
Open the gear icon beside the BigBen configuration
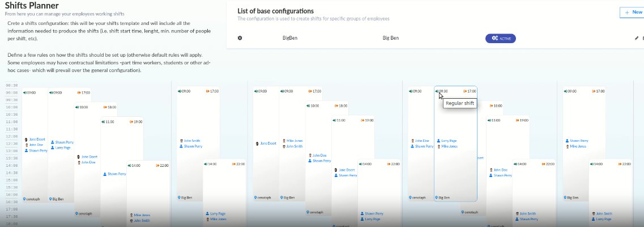[x=240, y=38]
